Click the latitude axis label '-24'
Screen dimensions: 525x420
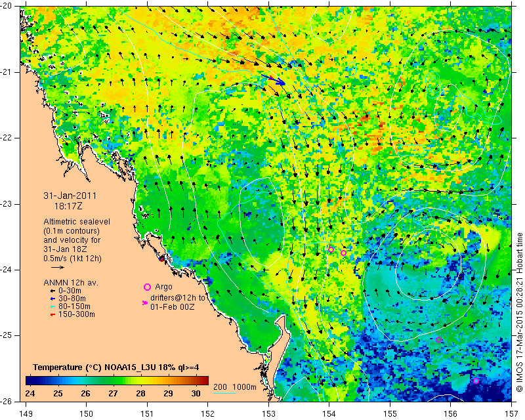tap(6, 270)
